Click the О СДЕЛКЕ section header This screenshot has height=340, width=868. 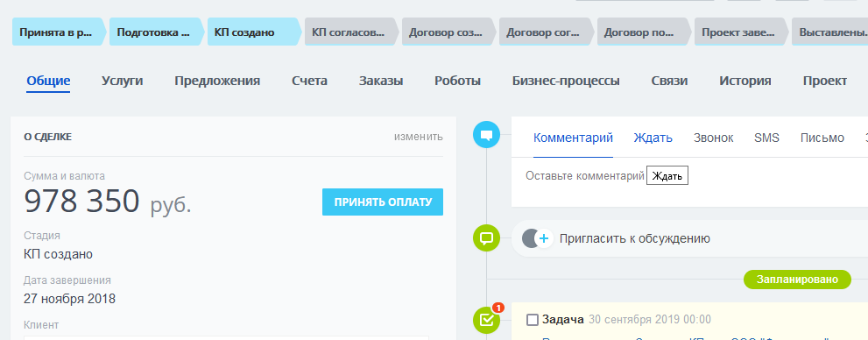[x=47, y=137]
